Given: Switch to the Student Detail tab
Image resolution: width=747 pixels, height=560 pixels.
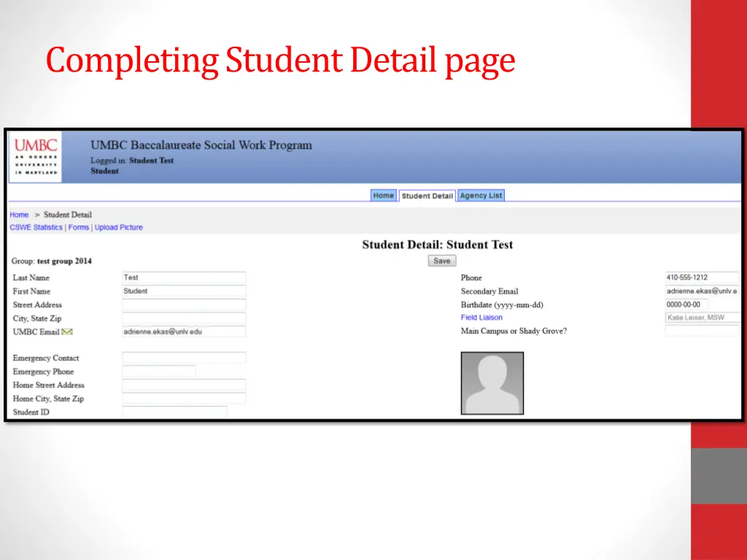Looking at the screenshot, I should [427, 196].
